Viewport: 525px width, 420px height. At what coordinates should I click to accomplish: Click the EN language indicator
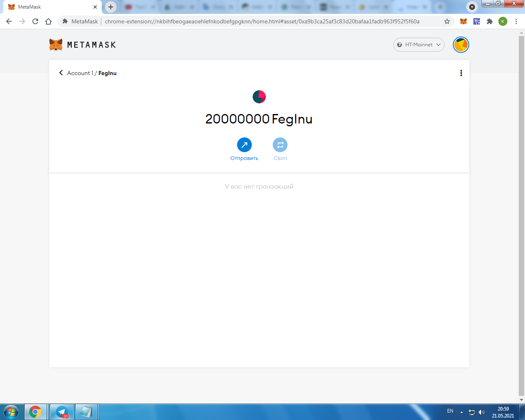tap(450, 411)
